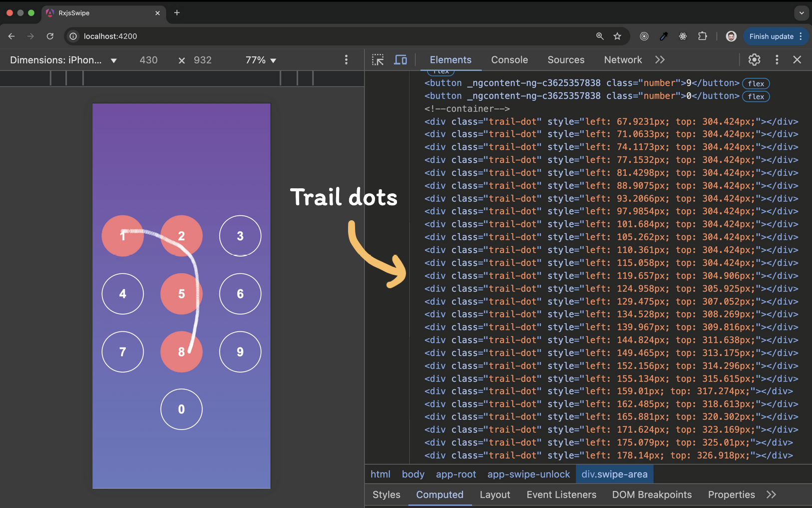Open site information icon in address bar
Screen dimensions: 812x508
pos(73,36)
